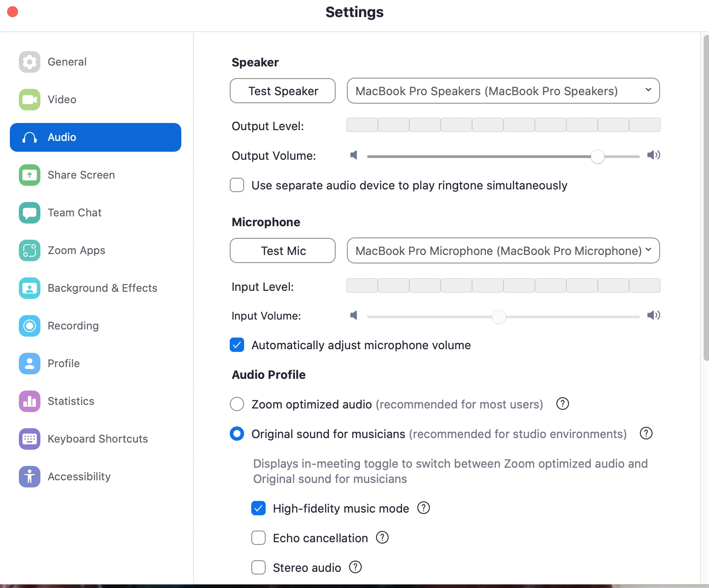Click the Accessibility label in sidebar
This screenshot has width=709, height=588.
point(79,477)
